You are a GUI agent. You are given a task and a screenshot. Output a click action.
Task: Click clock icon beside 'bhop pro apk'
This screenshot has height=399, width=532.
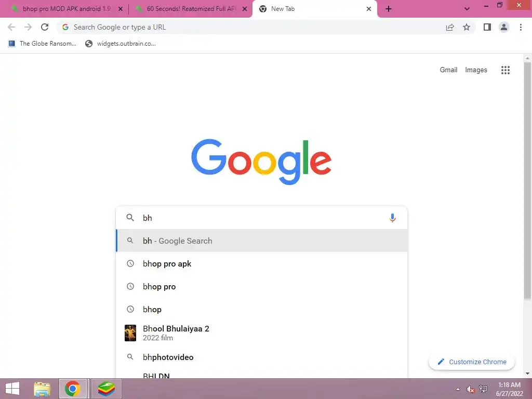tap(130, 263)
